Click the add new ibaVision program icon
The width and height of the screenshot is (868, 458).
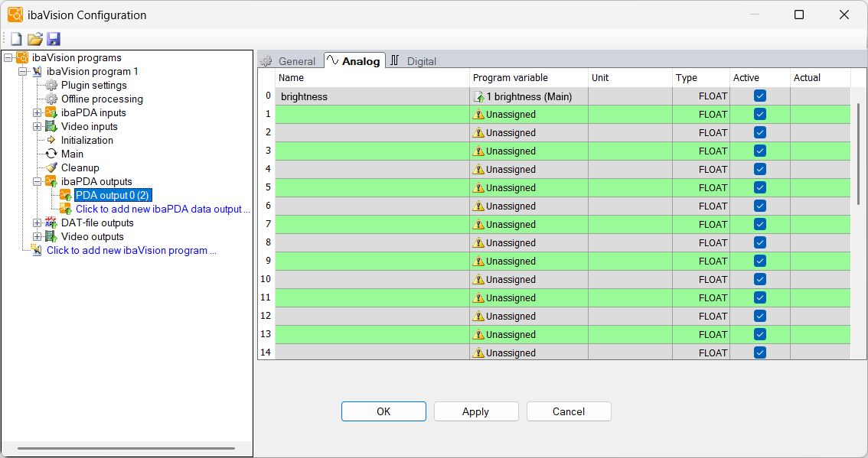coord(37,250)
